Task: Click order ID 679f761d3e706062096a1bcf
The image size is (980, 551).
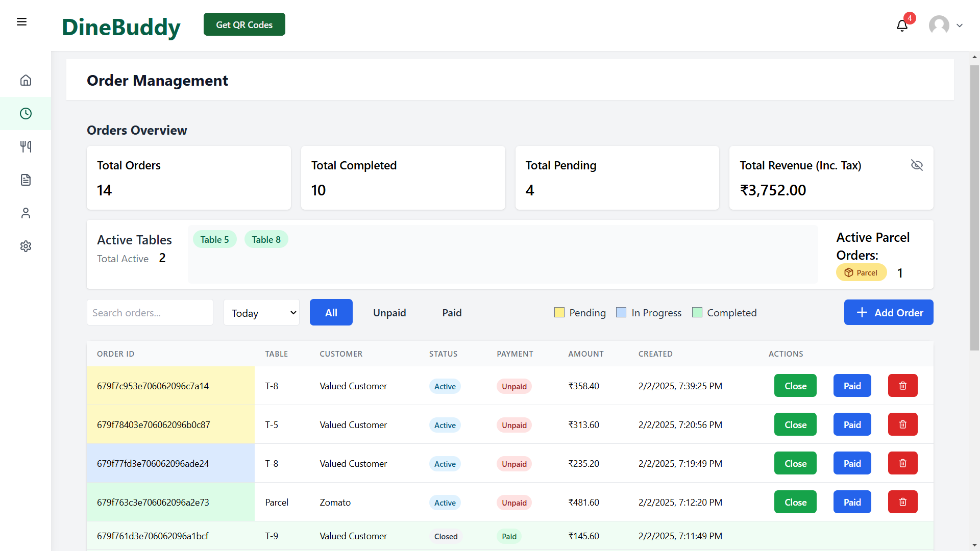Action: (153, 536)
